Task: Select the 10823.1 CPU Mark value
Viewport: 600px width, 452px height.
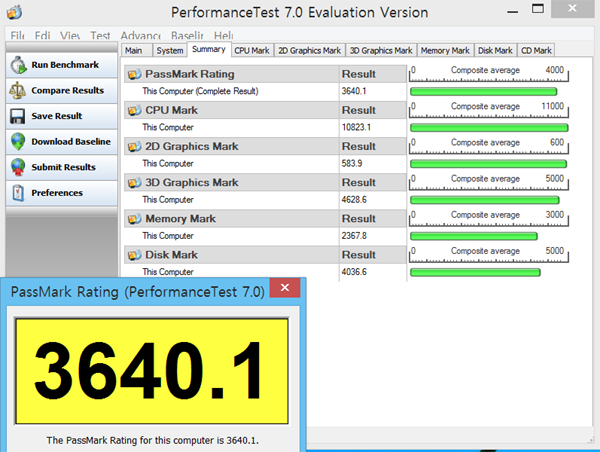Action: [x=356, y=127]
